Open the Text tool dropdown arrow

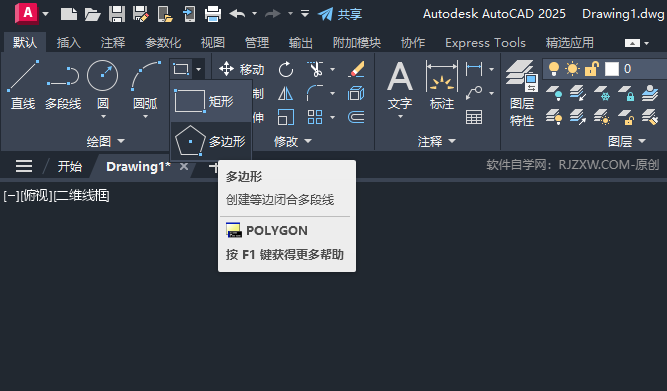pos(400,117)
